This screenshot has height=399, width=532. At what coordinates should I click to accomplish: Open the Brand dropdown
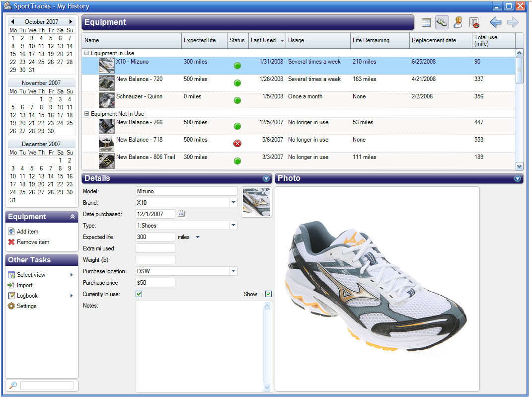pos(233,203)
